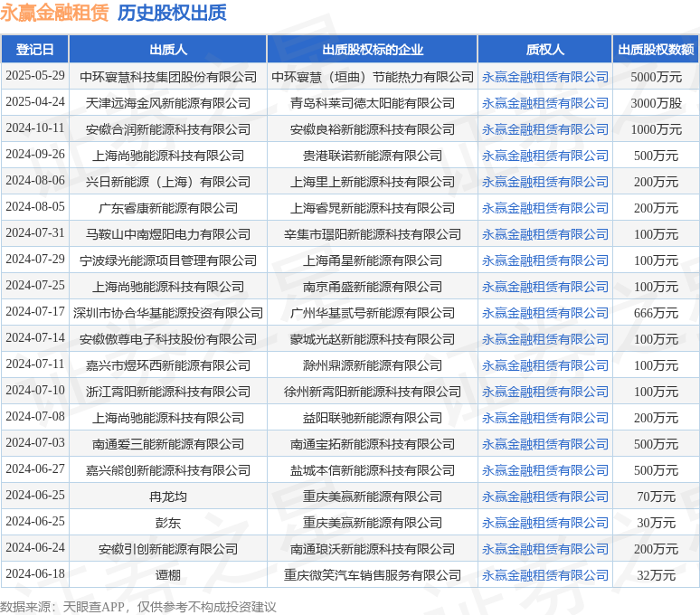This screenshot has width=700, height=615.
Task: Select pledgor 嘉兴市煜环西新能源有限公司
Action: (168, 365)
